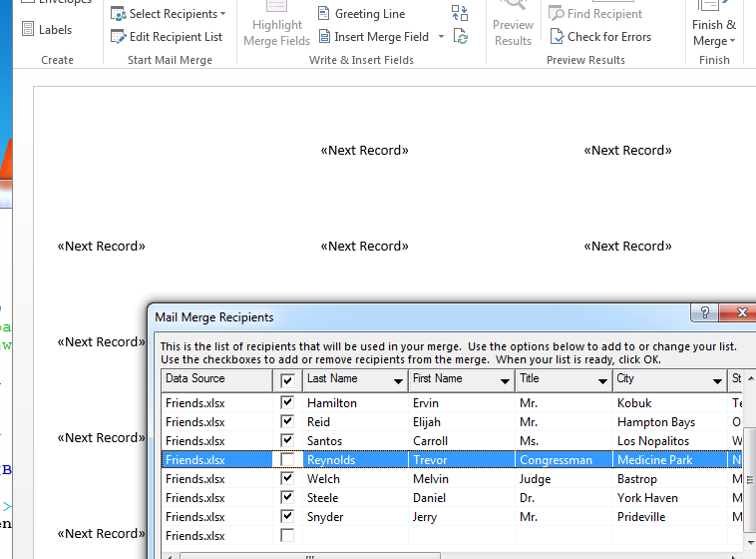Expand the First Name column dropdown arrow
Screen dimensions: 756x559
[x=505, y=381]
